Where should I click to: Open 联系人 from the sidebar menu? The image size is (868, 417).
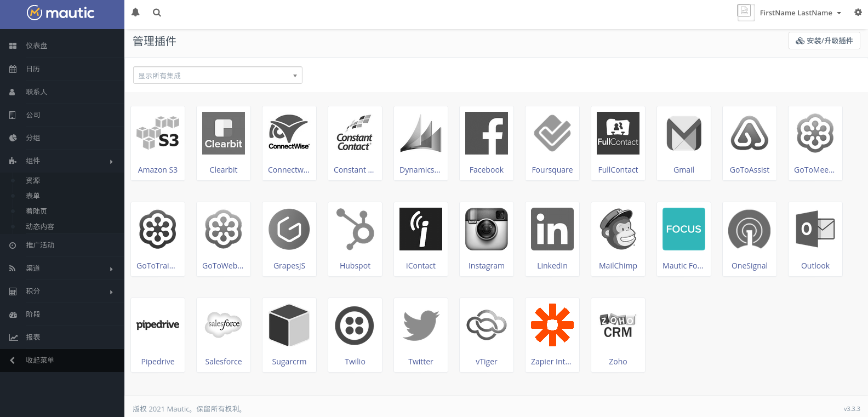coord(37,92)
